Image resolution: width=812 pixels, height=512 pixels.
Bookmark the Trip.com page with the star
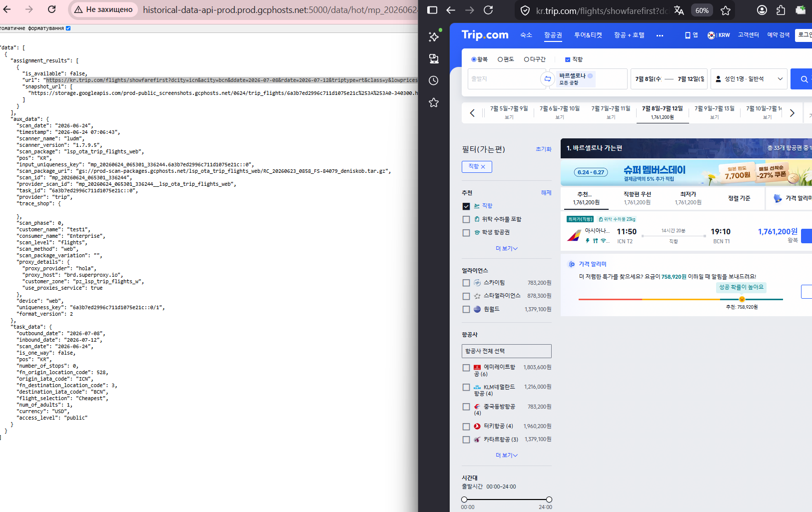(x=726, y=10)
